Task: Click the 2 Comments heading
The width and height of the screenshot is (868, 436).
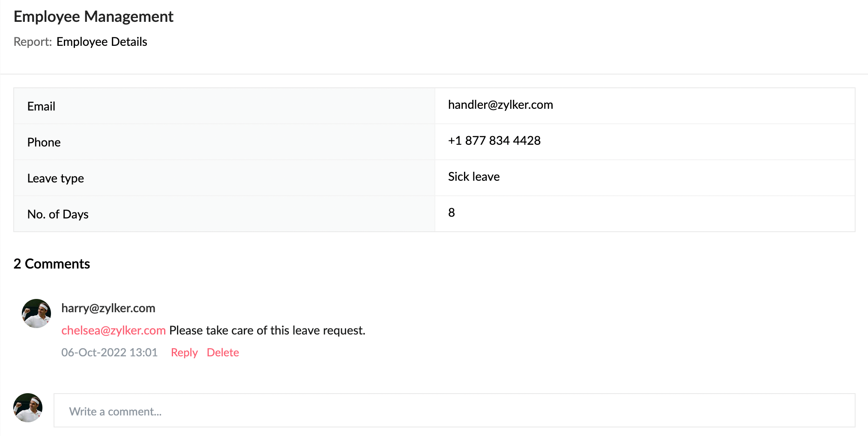Action: [52, 264]
